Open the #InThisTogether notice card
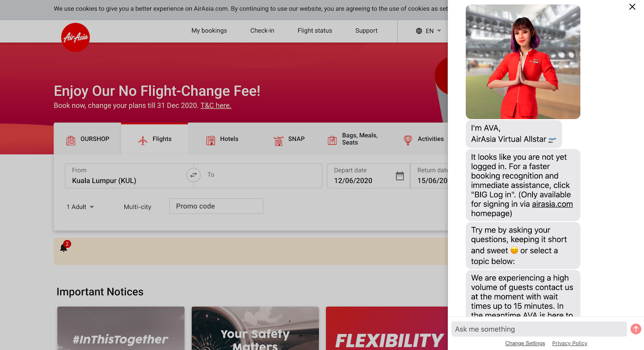Screen dimensions: 644x350 pos(121,328)
